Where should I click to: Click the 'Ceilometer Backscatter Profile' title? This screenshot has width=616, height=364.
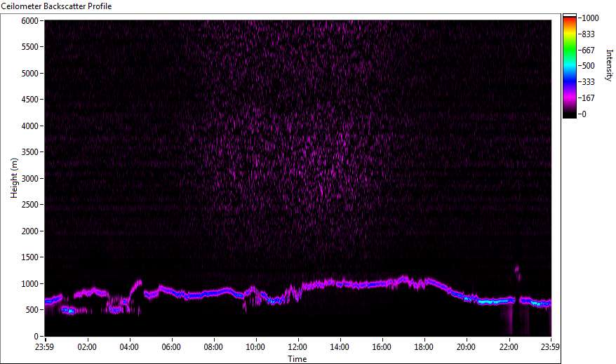[56, 6]
